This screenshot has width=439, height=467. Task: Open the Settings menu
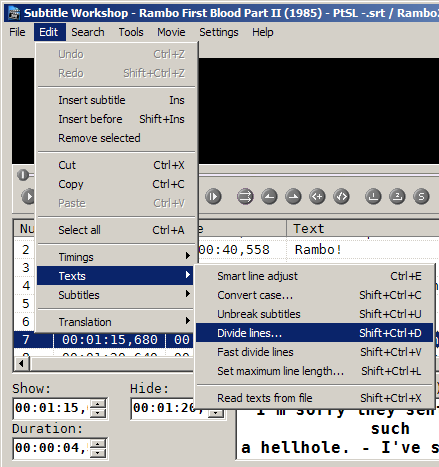pos(219,32)
